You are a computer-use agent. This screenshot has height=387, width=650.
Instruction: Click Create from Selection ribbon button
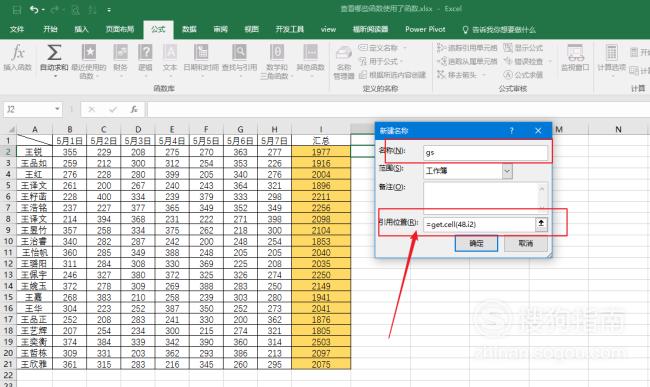coord(392,75)
